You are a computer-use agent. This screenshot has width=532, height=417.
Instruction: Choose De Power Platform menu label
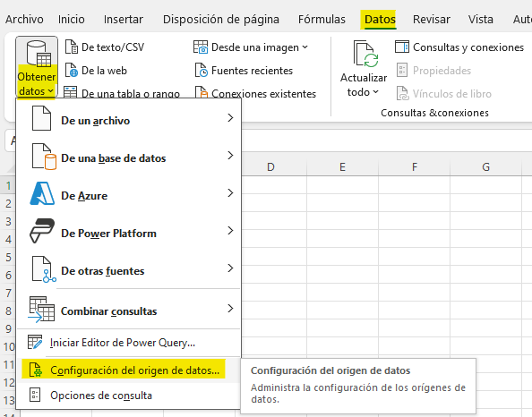(x=108, y=234)
